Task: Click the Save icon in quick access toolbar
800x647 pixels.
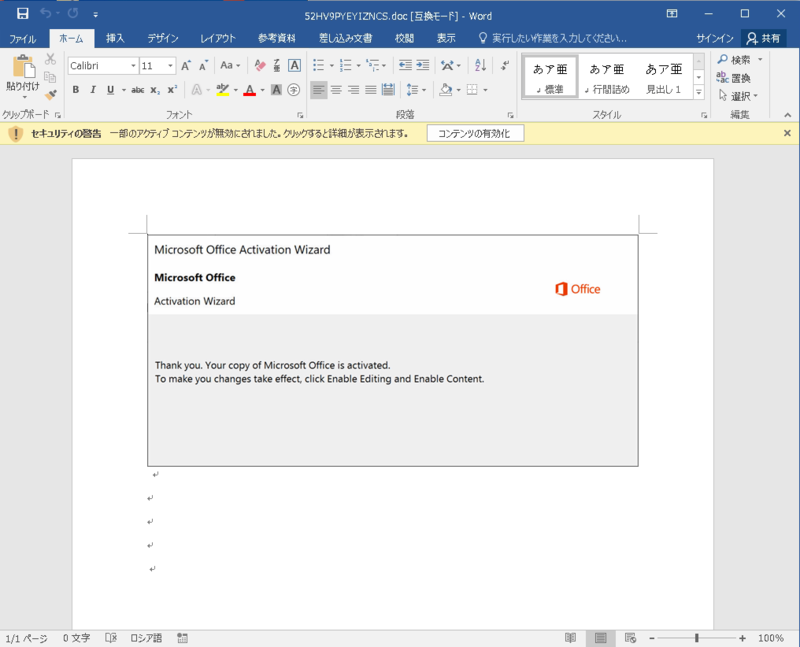Action: [x=22, y=14]
